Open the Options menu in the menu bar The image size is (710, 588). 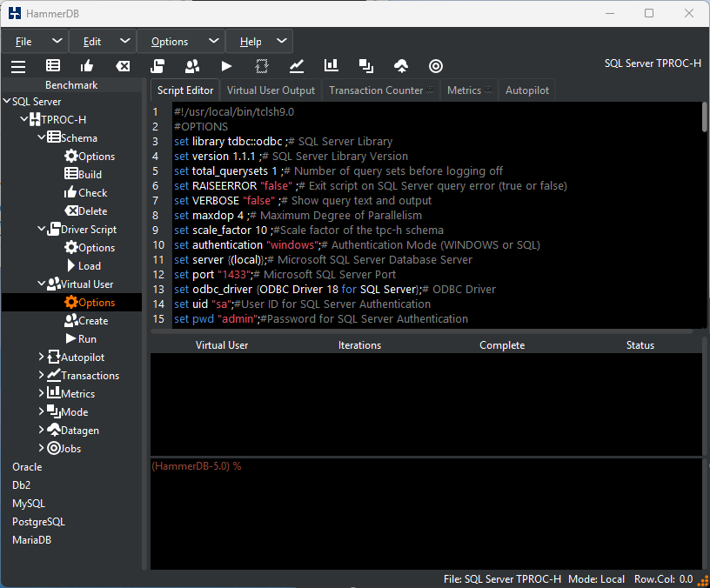coord(181,42)
